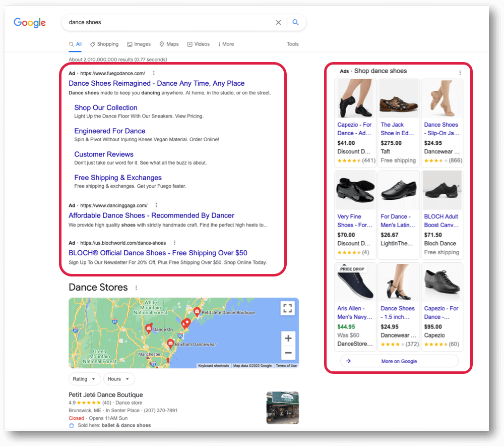The image size is (504, 446).
Task: Click the Dance On map pin
Action: click(x=149, y=328)
